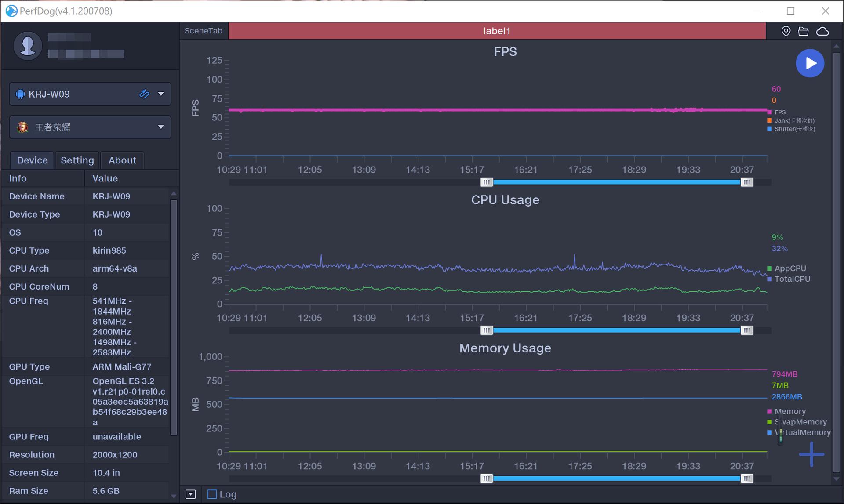Click FPS chart left range slider handle
The image size is (844, 504).
coord(486,182)
